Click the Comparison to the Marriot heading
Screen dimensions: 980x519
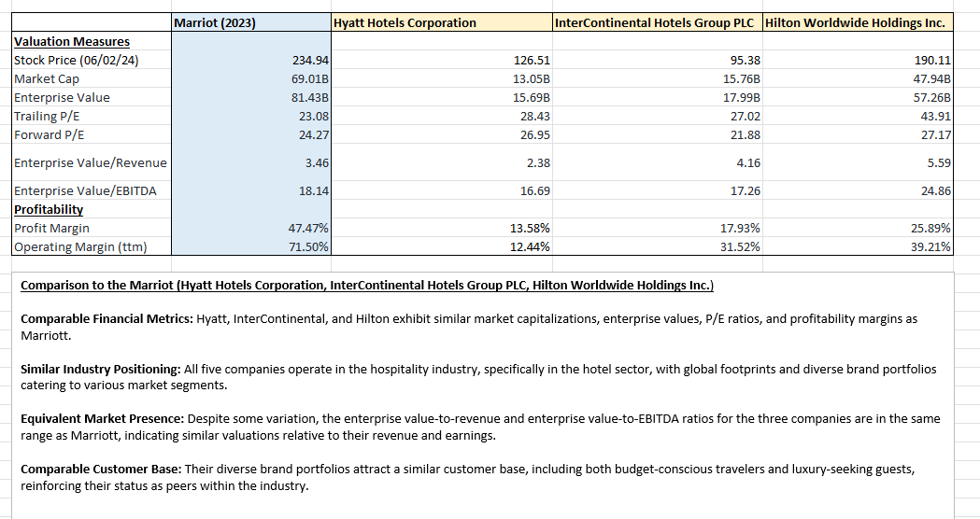[367, 286]
